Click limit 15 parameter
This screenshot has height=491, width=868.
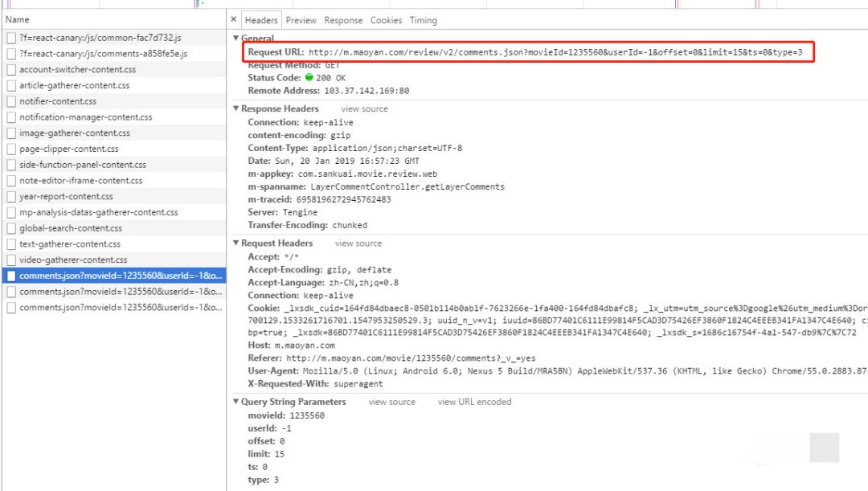click(266, 454)
